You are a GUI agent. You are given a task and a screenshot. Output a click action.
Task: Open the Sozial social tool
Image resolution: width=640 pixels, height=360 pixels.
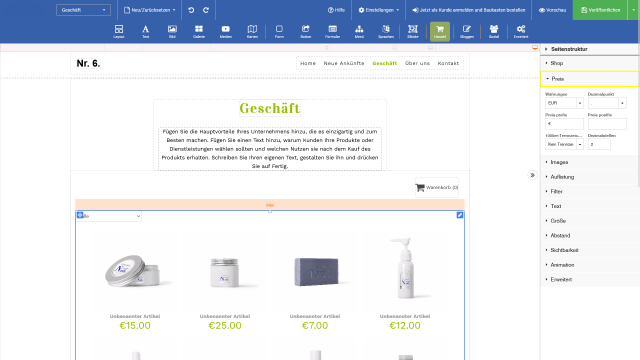pyautogui.click(x=494, y=31)
